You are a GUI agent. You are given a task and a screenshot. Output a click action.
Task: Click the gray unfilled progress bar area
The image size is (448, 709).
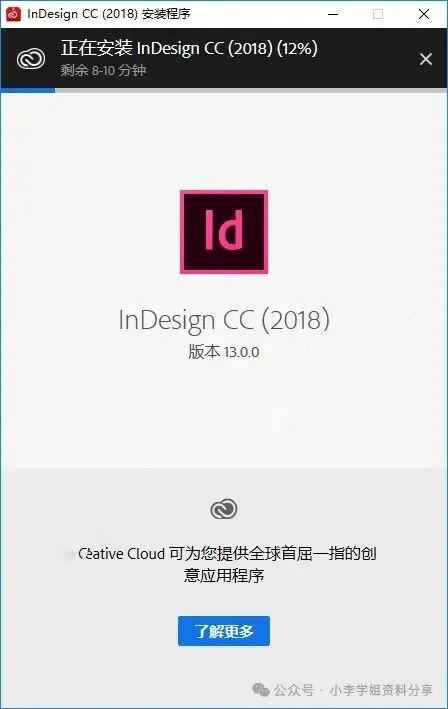pos(251,90)
